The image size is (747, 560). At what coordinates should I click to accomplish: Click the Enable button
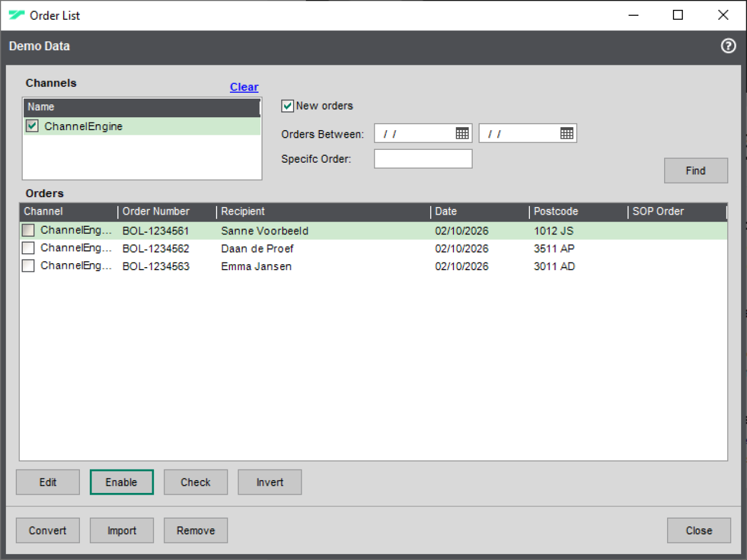point(121,482)
